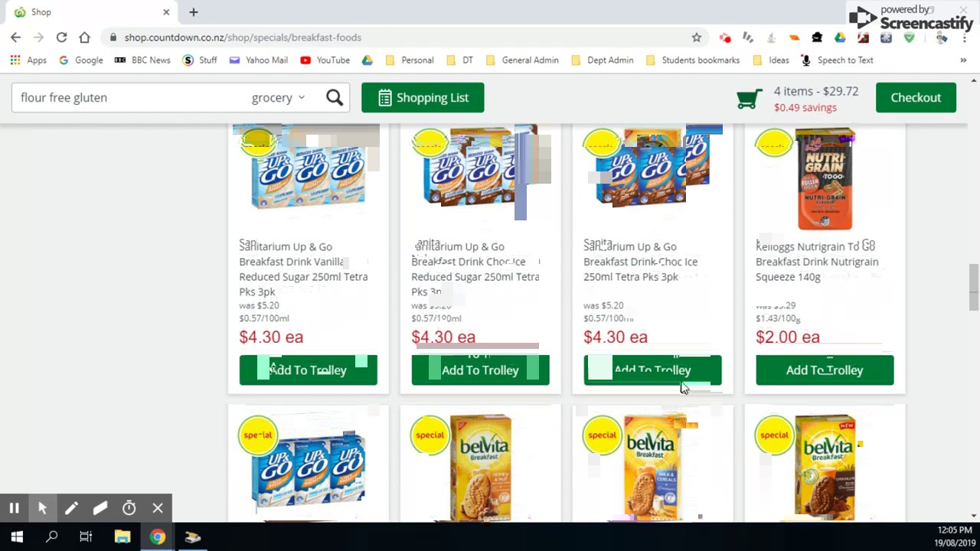Click the Checkout button
This screenshot has width=980, height=551.
pos(916,97)
